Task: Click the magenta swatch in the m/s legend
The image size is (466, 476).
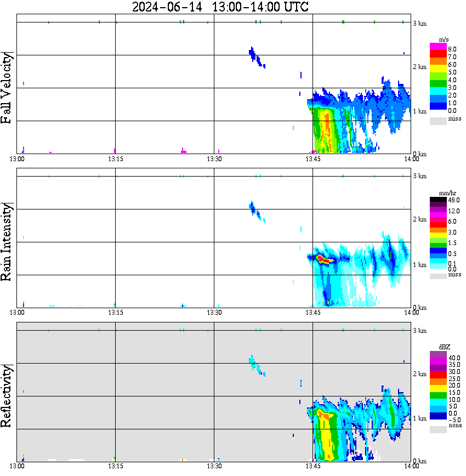Action: [438, 47]
